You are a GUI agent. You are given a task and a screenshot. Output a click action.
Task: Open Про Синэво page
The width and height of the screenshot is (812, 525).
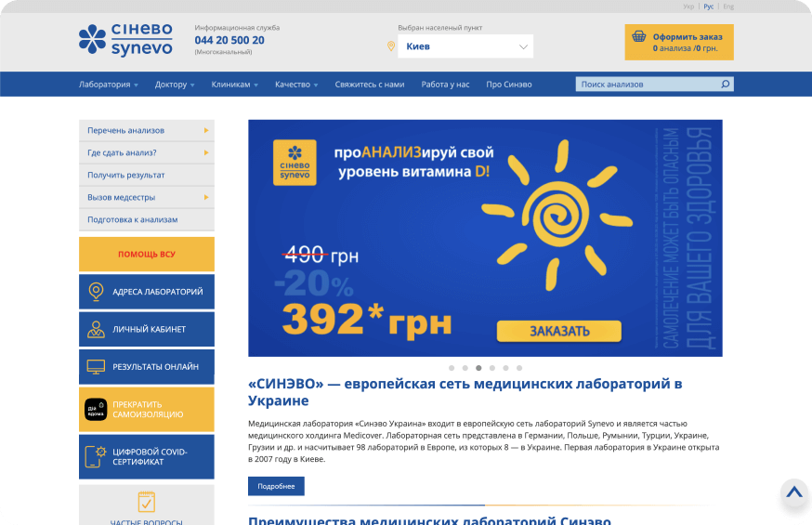[x=509, y=85]
